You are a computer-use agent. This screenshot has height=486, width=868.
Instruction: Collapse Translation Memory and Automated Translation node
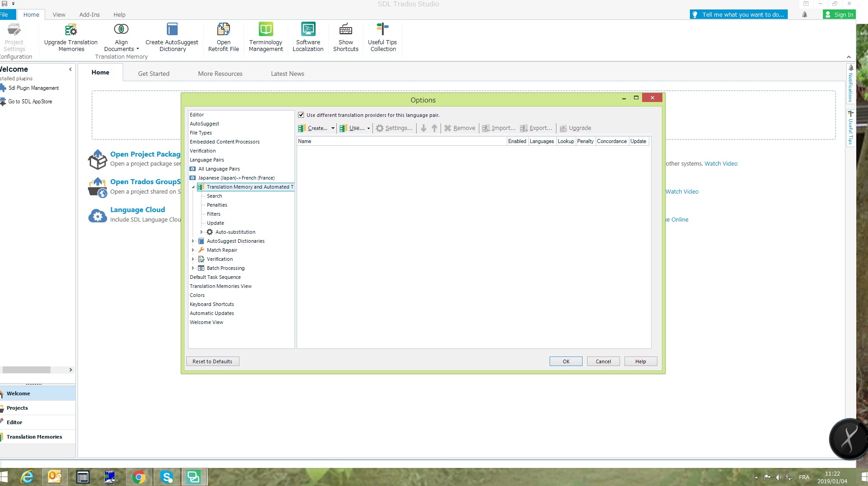(x=193, y=187)
